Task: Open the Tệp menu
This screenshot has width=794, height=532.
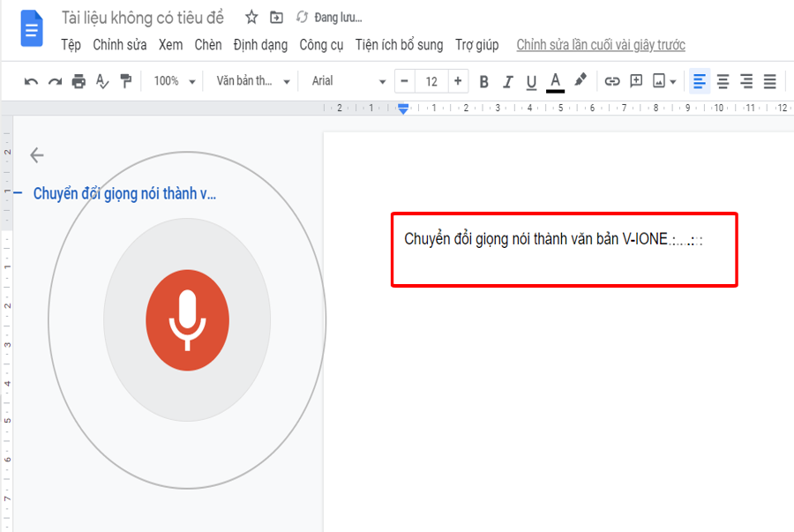Action: coord(71,45)
